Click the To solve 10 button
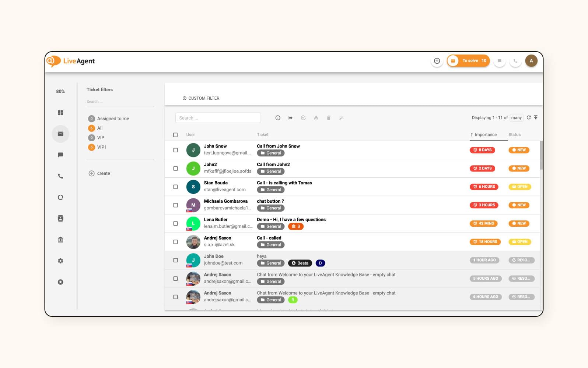Screen dimensions: 588x368 coord(468,61)
